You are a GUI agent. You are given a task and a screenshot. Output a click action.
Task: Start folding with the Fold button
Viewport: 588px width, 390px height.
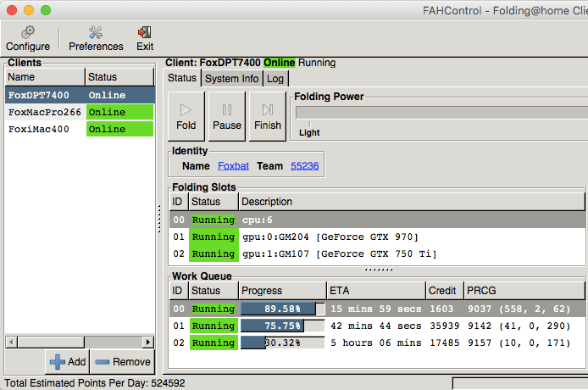186,116
